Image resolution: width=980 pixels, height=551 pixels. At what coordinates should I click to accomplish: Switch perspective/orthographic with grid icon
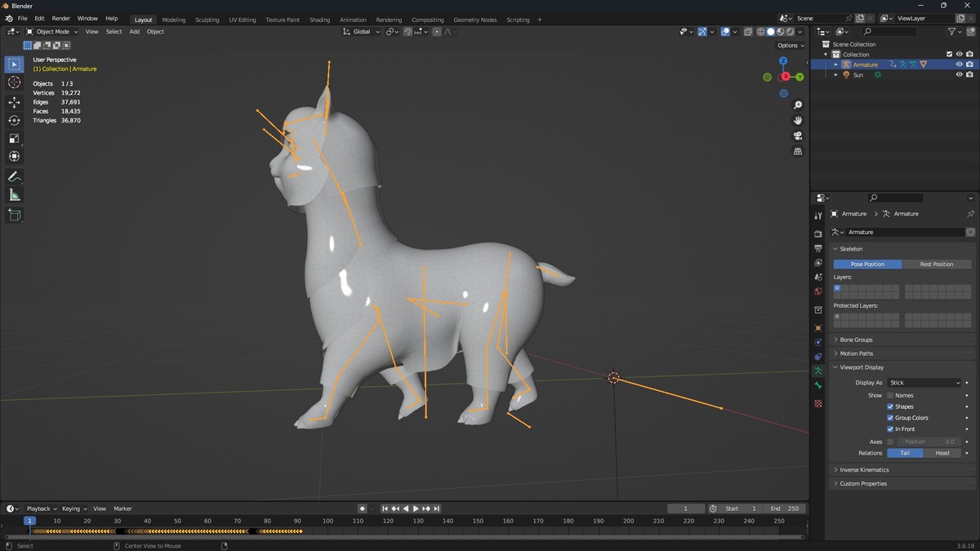tap(798, 151)
